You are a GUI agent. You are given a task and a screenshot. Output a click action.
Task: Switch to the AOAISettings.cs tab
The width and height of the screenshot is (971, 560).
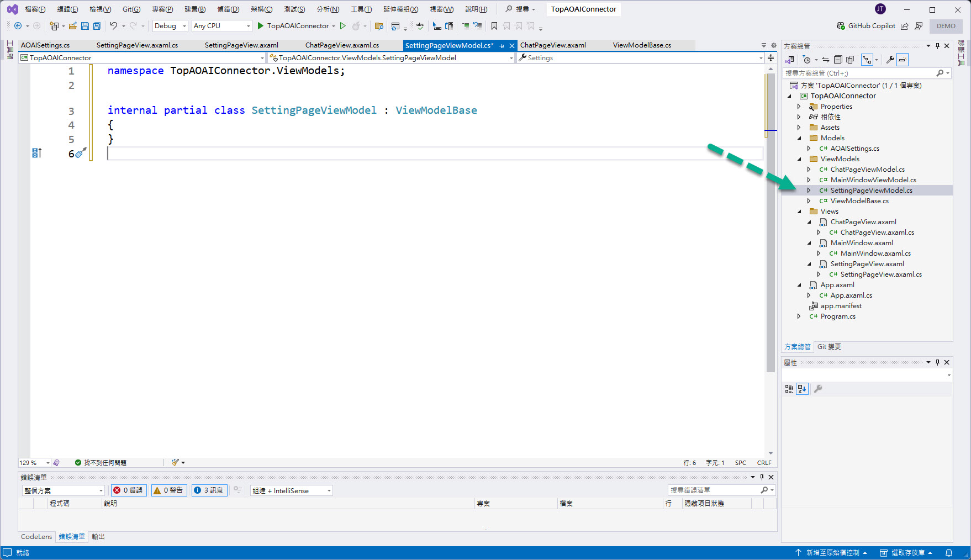click(x=45, y=45)
